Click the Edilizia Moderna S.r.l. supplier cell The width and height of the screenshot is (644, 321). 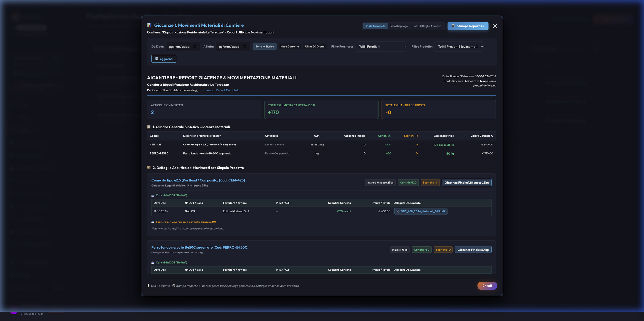coord(236,211)
